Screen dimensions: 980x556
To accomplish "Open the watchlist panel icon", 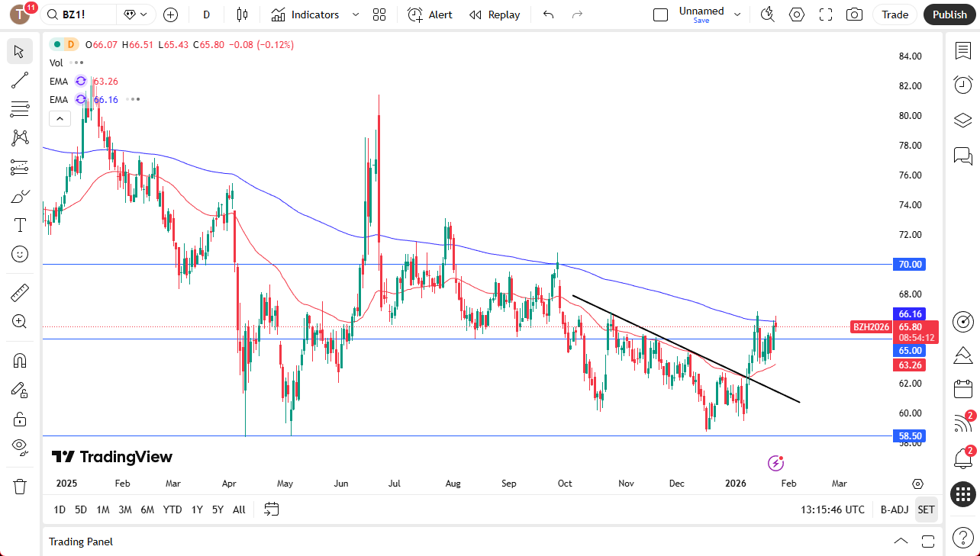I will point(963,50).
